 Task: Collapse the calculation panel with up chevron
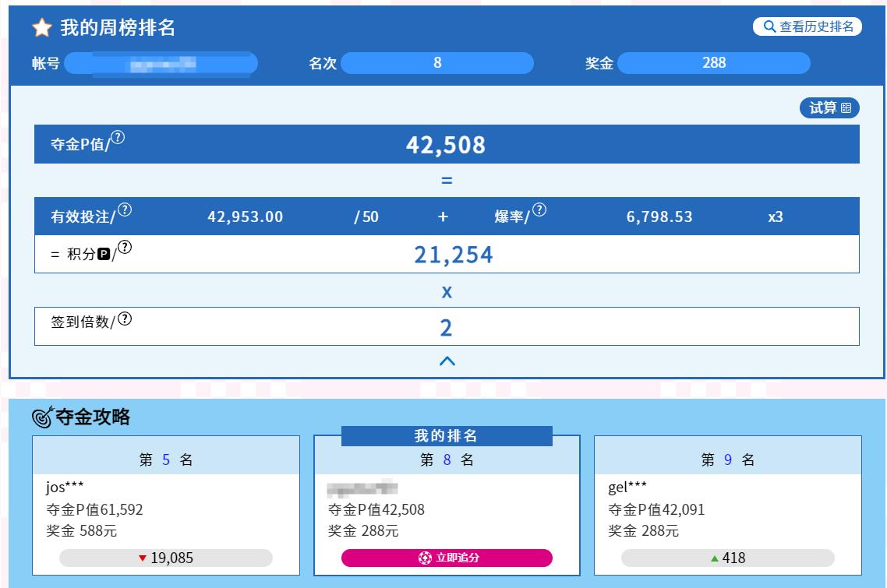pyautogui.click(x=447, y=361)
